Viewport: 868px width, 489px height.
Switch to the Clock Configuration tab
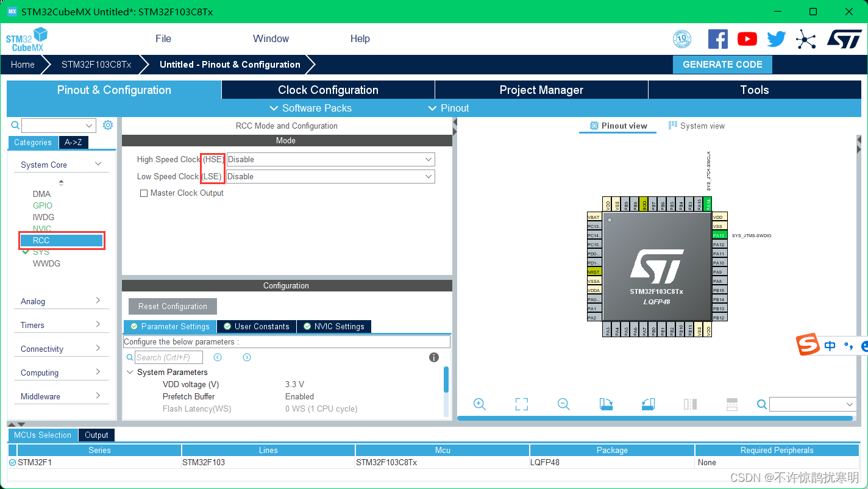tap(328, 90)
